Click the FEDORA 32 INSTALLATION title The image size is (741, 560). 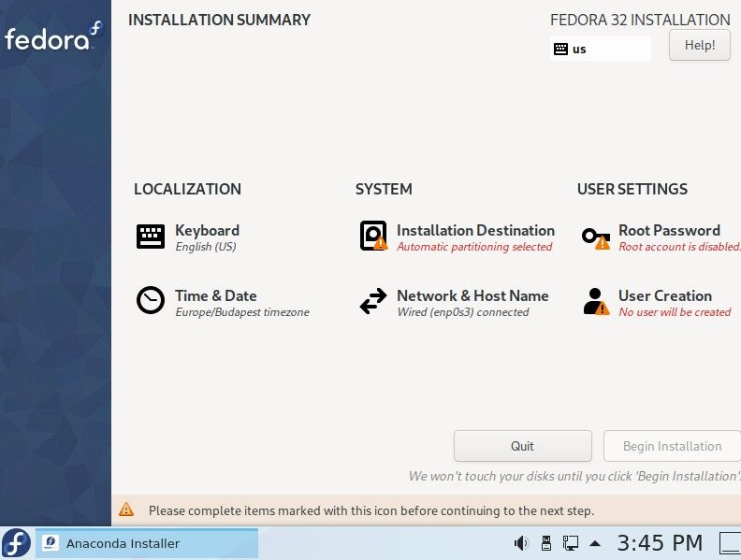tap(640, 20)
